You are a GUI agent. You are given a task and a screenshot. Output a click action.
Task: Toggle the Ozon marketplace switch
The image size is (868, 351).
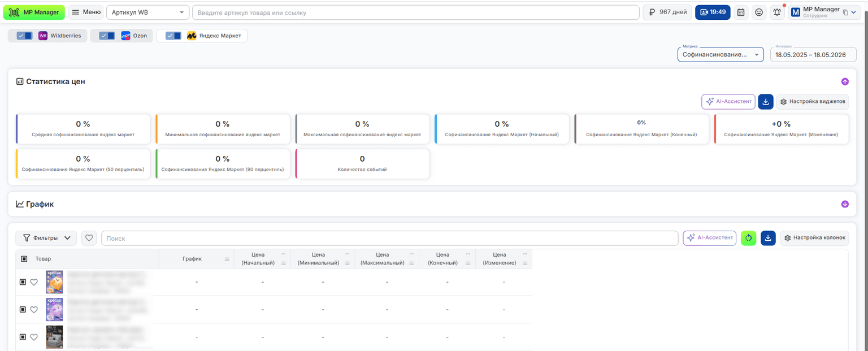(x=107, y=36)
